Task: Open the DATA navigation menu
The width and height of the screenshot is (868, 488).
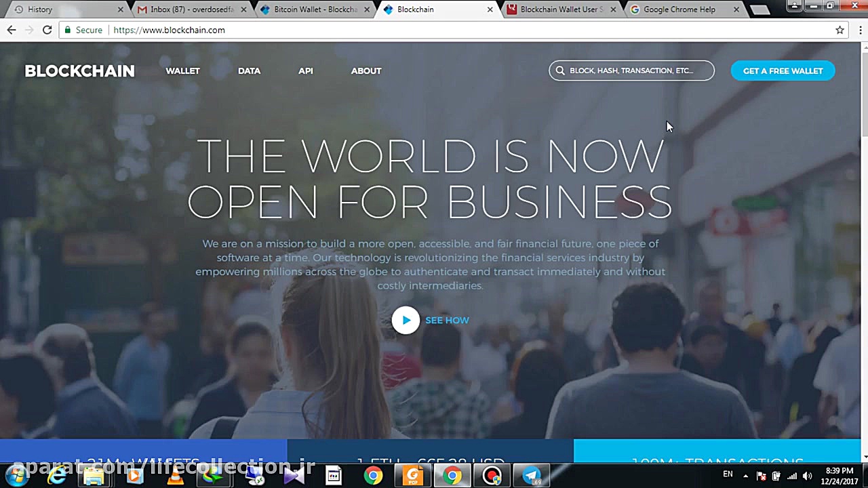Action: (x=249, y=70)
